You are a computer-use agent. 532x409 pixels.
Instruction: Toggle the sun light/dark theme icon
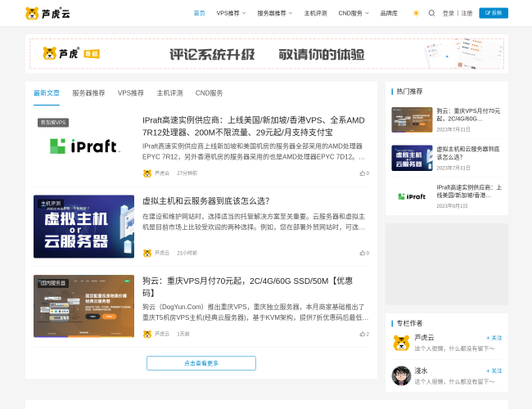pos(416,13)
